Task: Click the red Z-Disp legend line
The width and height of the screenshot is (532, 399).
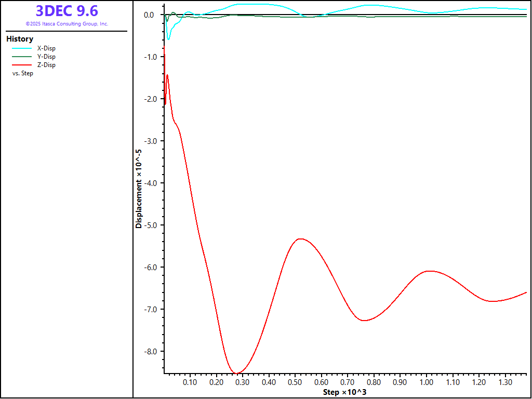Action: coord(21,65)
